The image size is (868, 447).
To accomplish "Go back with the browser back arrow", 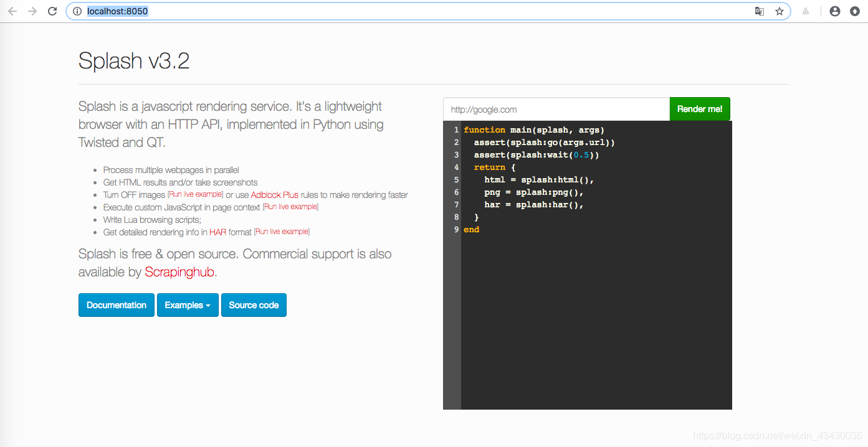I will click(x=12, y=11).
